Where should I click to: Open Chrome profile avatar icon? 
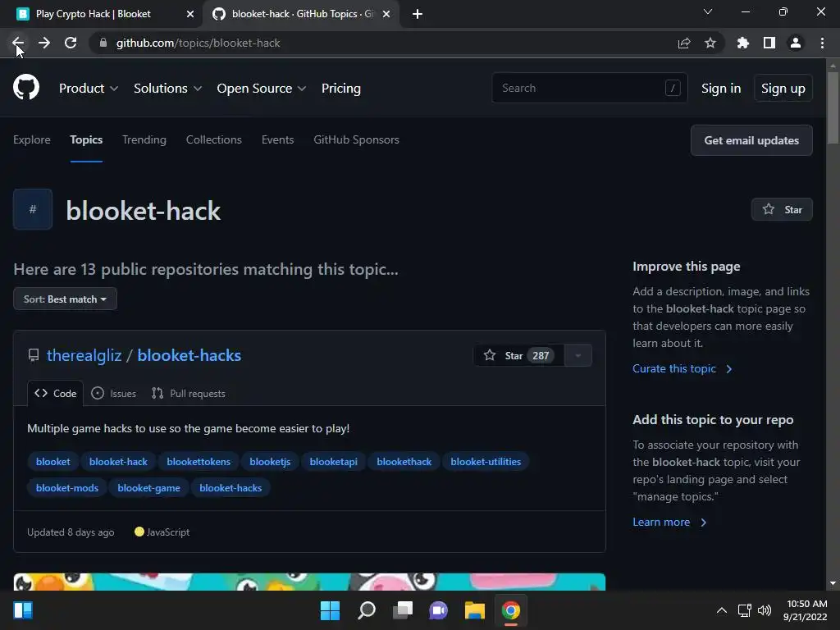pyautogui.click(x=796, y=43)
